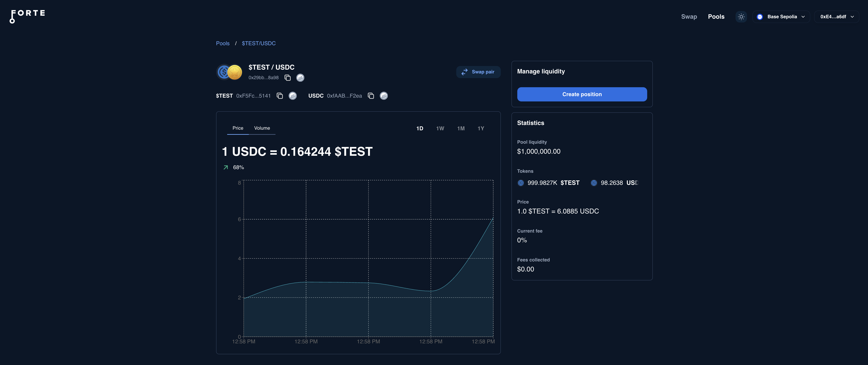Open $TEST token in block explorer
Image resolution: width=868 pixels, height=365 pixels.
[x=292, y=96]
